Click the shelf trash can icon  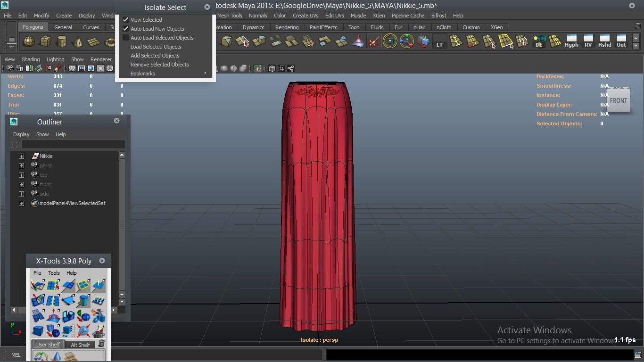click(x=638, y=26)
